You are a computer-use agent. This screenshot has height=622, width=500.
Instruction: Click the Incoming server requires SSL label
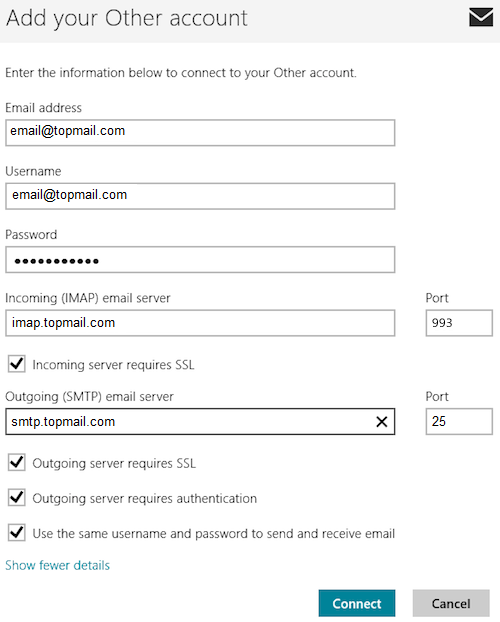point(113,365)
